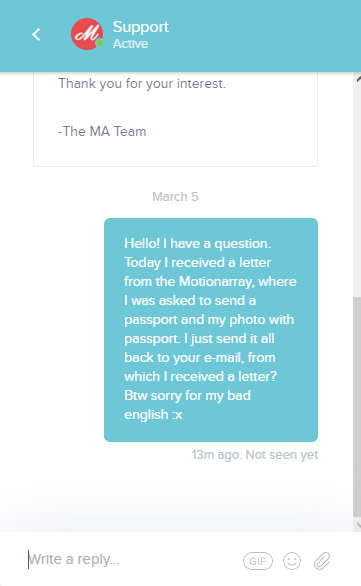Viewport: 361px width, 586px height.
Task: Click the Support conversation title
Action: 141,27
